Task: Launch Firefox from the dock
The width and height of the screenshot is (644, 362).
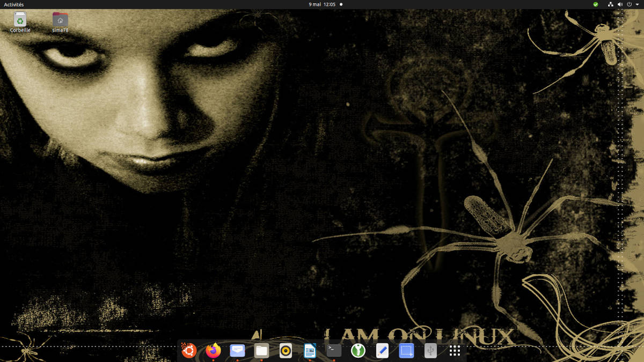Action: click(213, 351)
